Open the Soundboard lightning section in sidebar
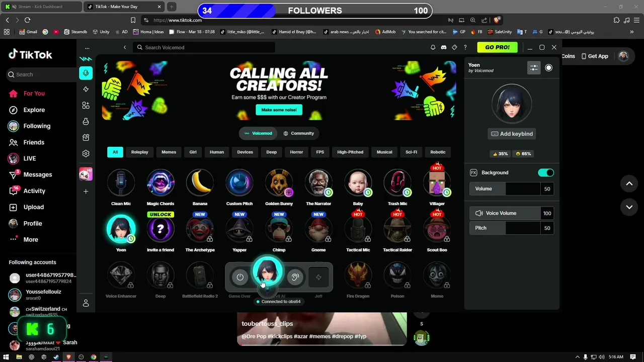 click(x=86, y=89)
